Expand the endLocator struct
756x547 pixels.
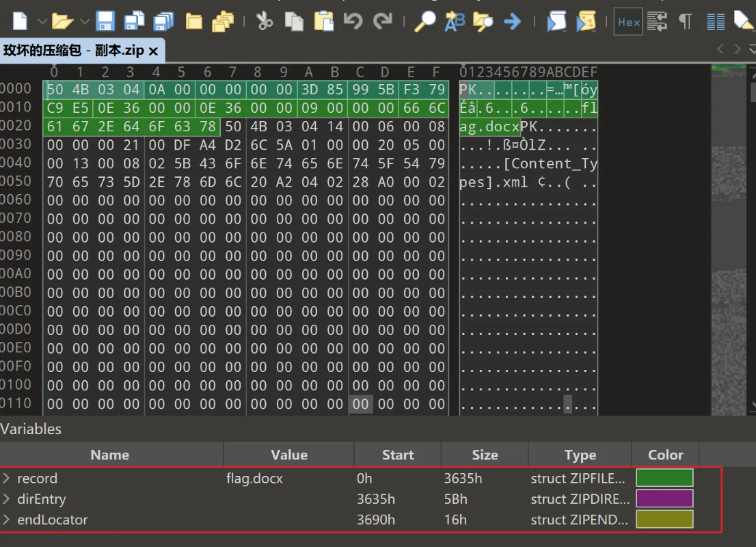tap(7, 520)
